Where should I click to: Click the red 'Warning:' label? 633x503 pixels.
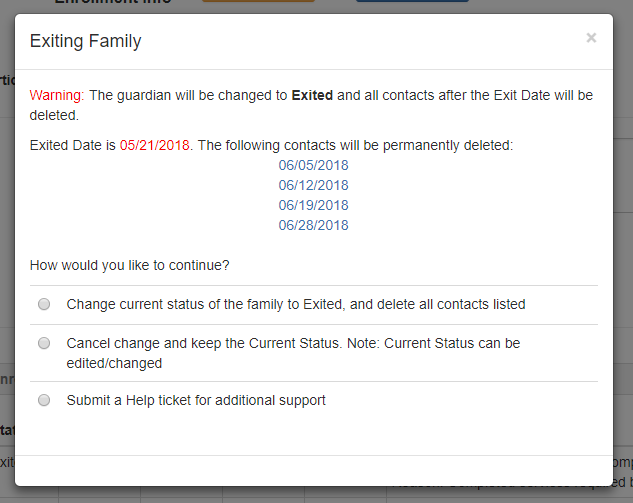point(57,95)
